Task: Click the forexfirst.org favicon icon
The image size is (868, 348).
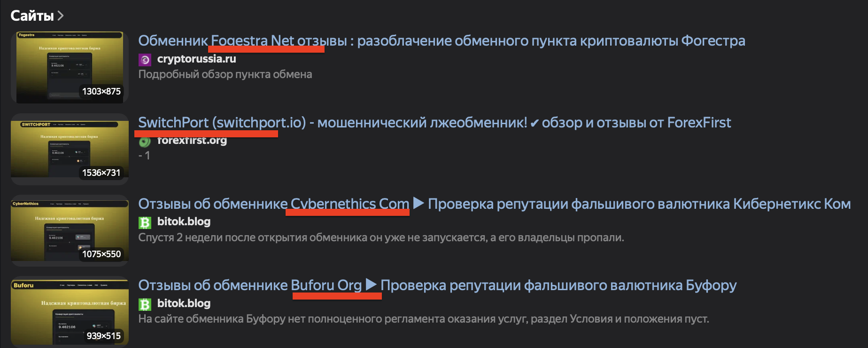Action: pyautogui.click(x=145, y=141)
